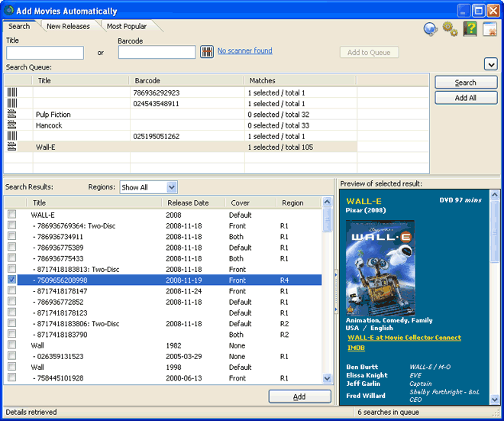Open the WALL-E at Movie Collector Connect link

click(404, 338)
